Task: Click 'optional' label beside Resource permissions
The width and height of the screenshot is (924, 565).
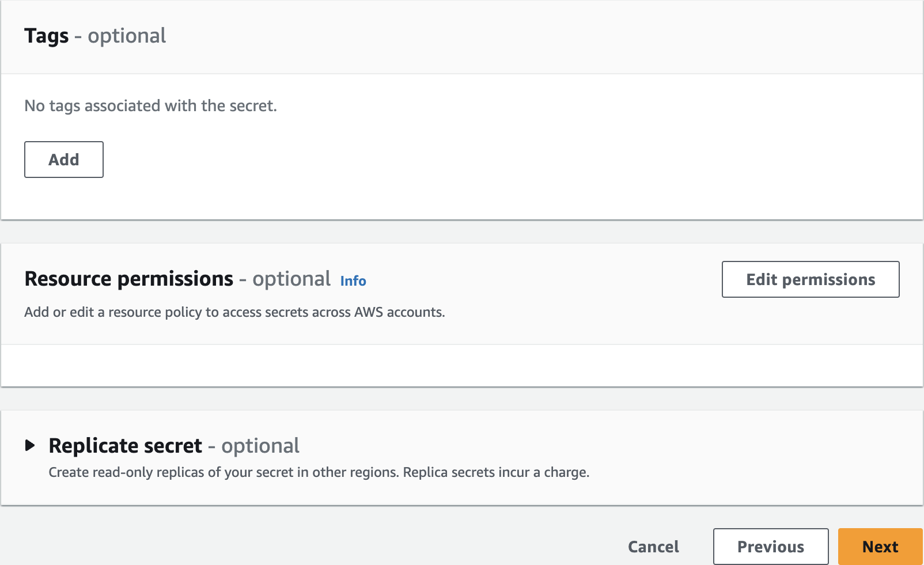Action: tap(291, 279)
